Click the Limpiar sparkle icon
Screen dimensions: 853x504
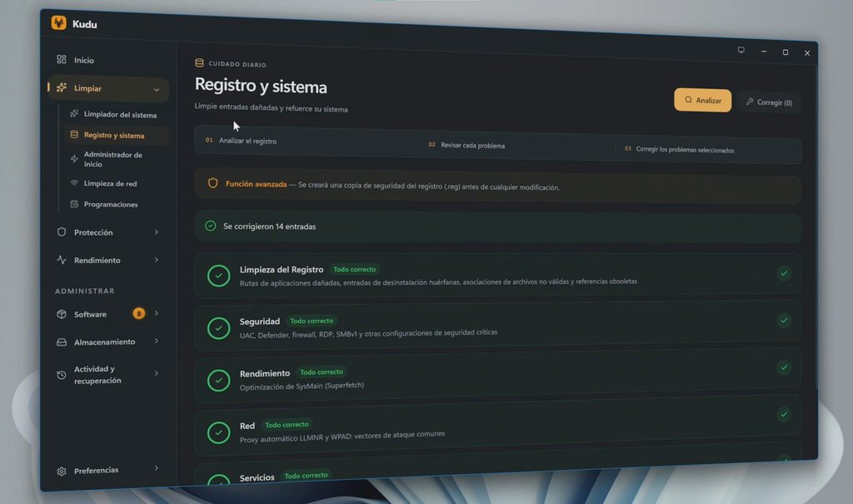[x=62, y=87]
